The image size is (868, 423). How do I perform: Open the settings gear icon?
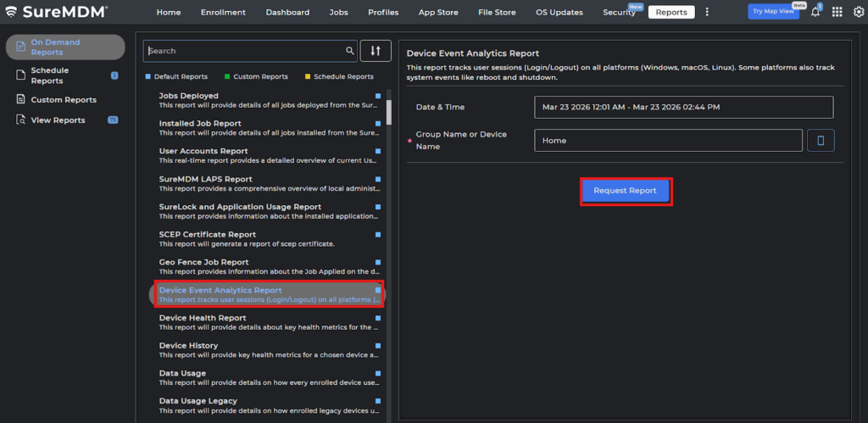(x=857, y=12)
